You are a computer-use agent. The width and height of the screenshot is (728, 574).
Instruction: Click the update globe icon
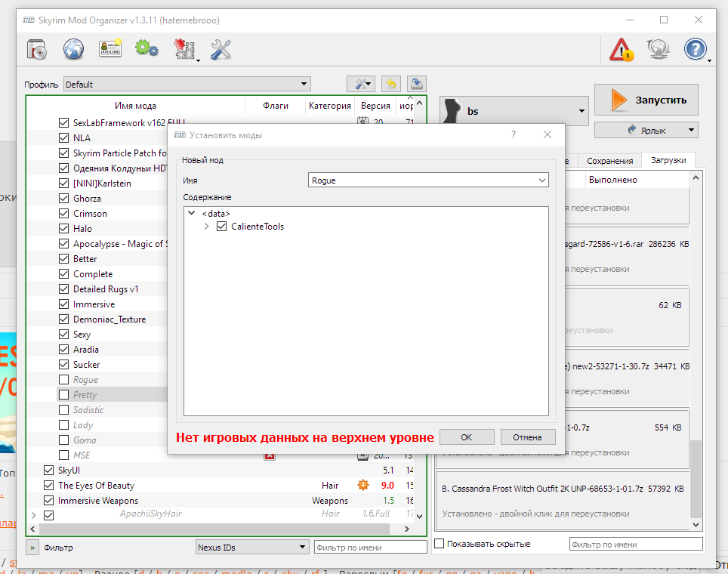tap(659, 49)
